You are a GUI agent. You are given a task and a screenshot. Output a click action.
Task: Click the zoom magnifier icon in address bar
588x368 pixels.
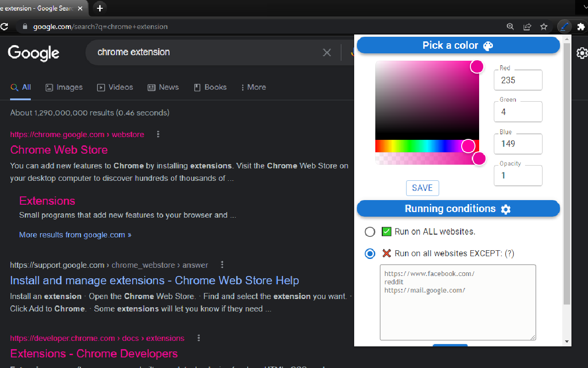510,27
